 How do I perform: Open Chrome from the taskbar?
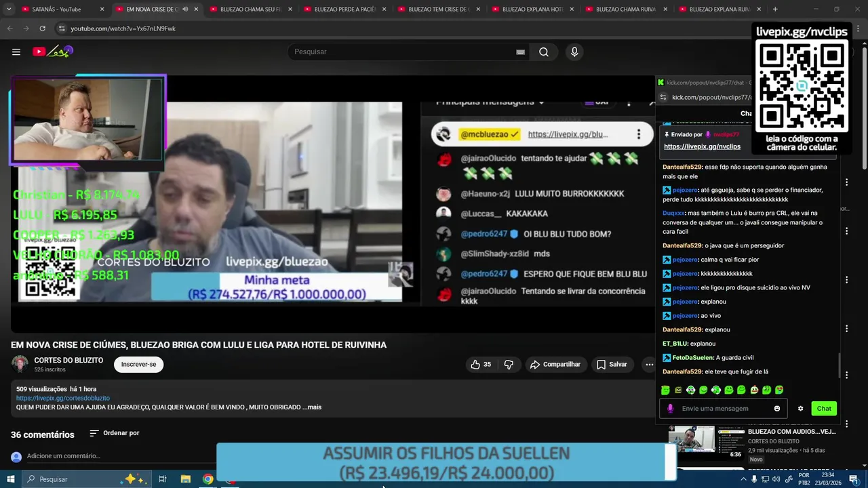(208, 479)
